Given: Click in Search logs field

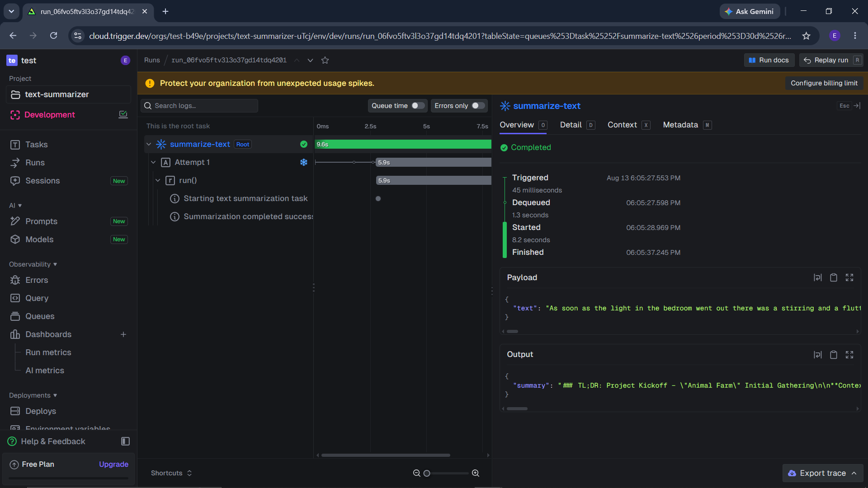Looking at the screenshot, I should pos(199,106).
